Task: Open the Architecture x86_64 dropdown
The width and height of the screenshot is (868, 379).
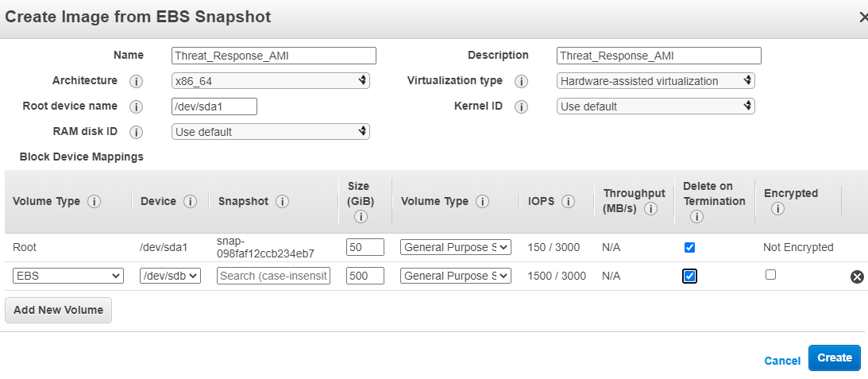Action: [270, 81]
